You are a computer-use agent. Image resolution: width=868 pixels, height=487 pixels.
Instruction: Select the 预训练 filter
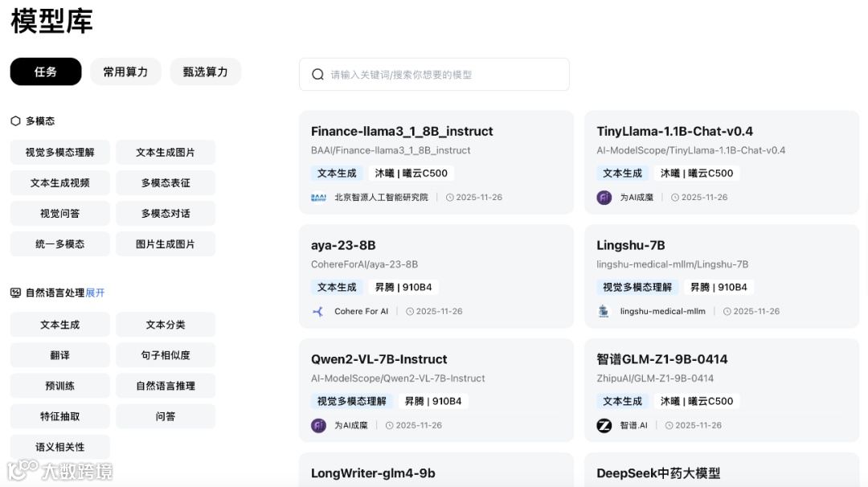(x=59, y=386)
